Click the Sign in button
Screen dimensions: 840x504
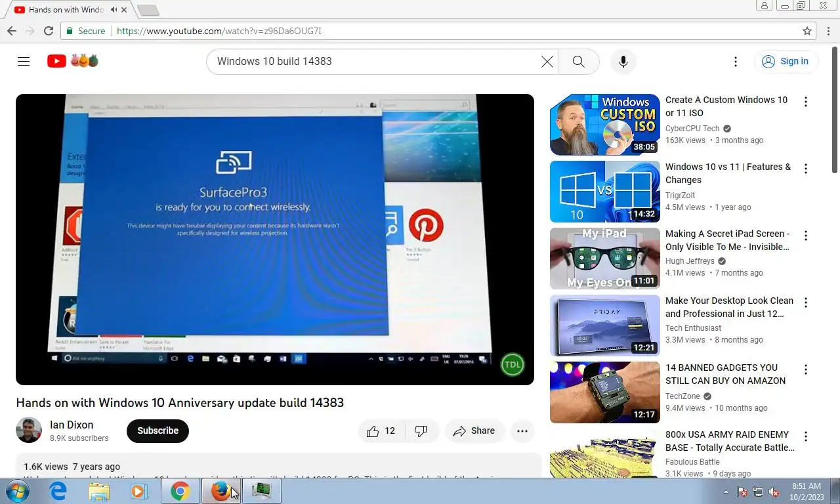point(786,61)
